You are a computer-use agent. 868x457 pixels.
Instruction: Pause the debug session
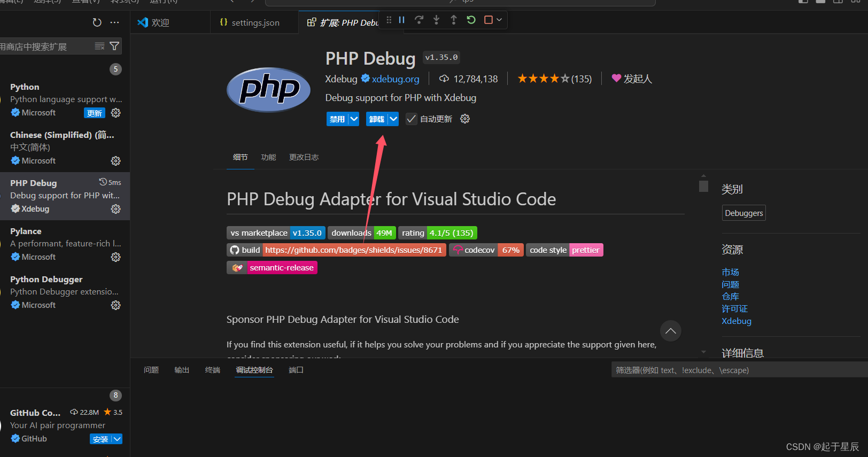402,20
